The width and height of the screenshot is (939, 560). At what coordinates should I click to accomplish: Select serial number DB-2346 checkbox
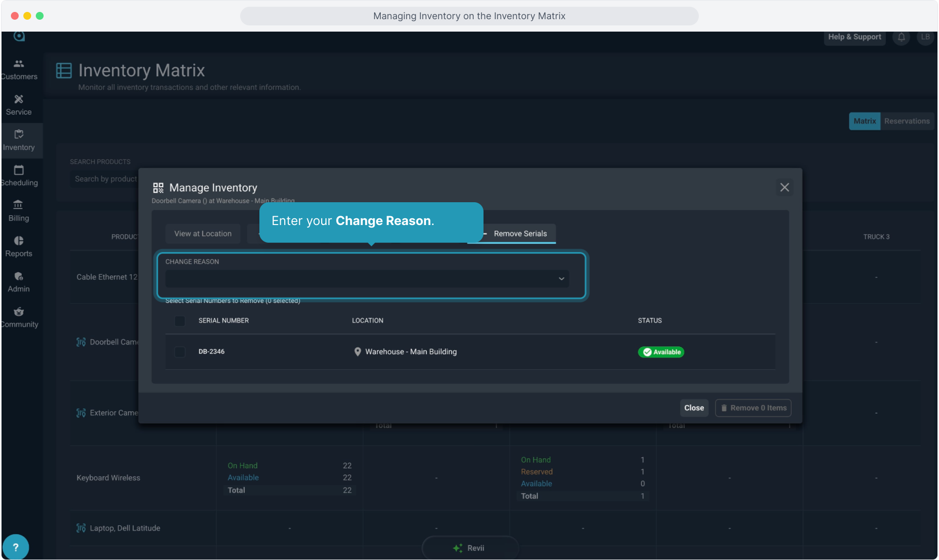click(180, 352)
